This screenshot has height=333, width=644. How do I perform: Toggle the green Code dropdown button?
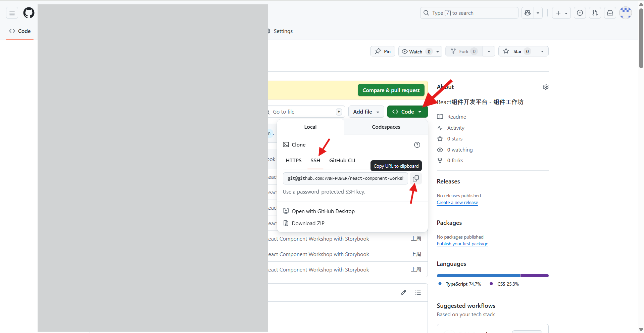(x=407, y=112)
